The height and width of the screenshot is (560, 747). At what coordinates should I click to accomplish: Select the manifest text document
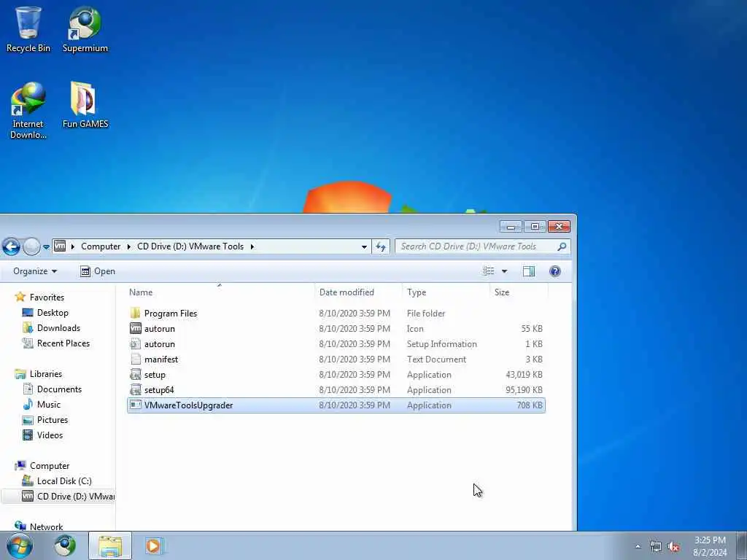336,359
